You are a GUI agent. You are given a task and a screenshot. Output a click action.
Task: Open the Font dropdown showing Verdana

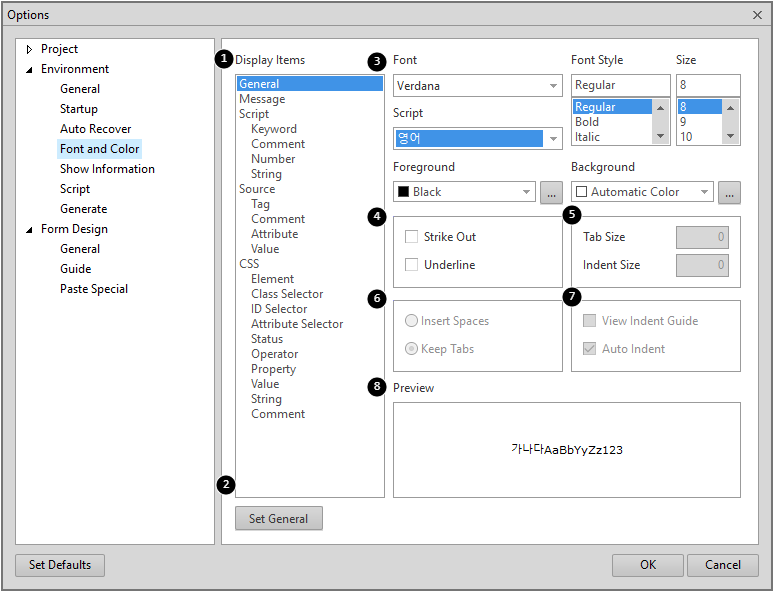477,86
